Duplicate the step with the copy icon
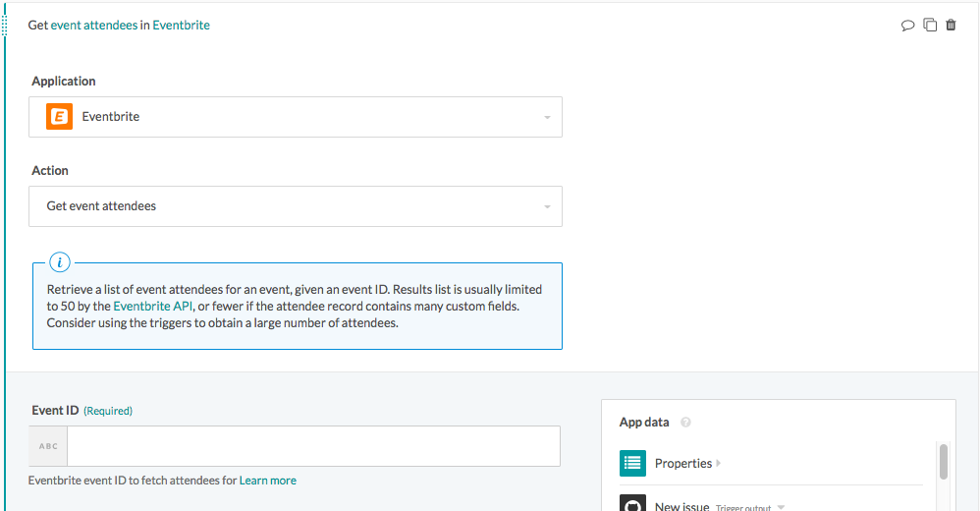The width and height of the screenshot is (980, 511). coord(930,26)
